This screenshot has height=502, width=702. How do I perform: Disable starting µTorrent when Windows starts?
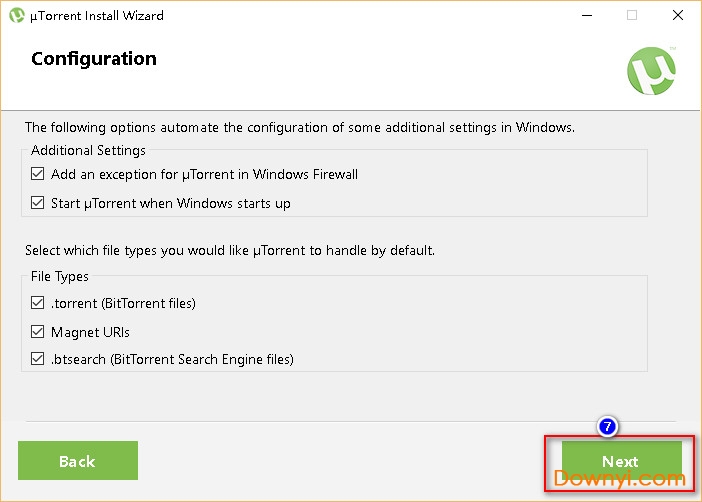(38, 203)
